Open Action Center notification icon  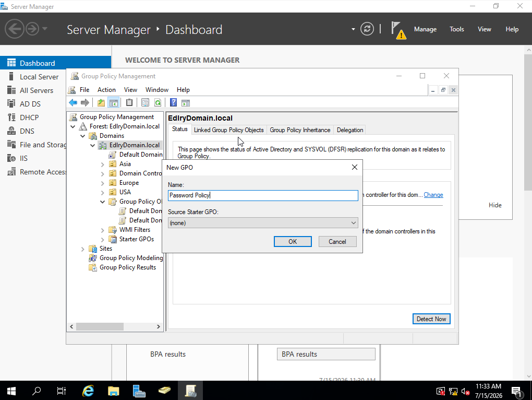(516, 392)
